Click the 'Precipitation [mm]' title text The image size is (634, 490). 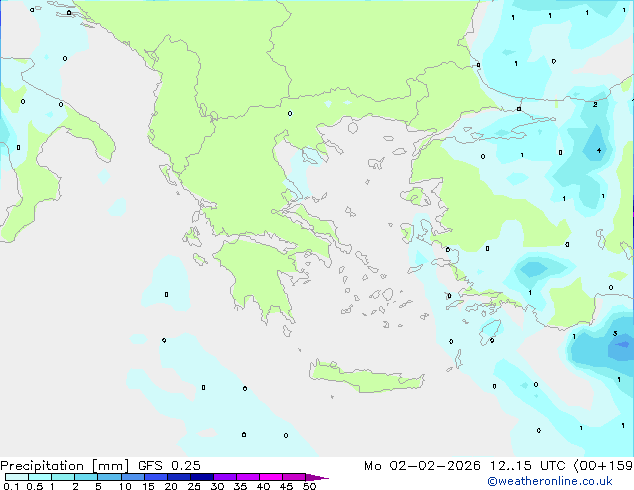[x=65, y=466]
